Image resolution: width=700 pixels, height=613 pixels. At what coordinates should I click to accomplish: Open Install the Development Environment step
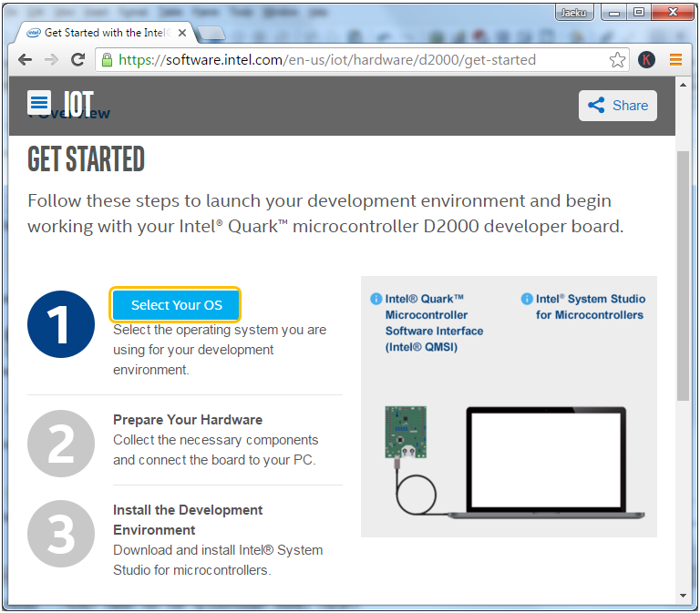pyautogui.click(x=188, y=520)
